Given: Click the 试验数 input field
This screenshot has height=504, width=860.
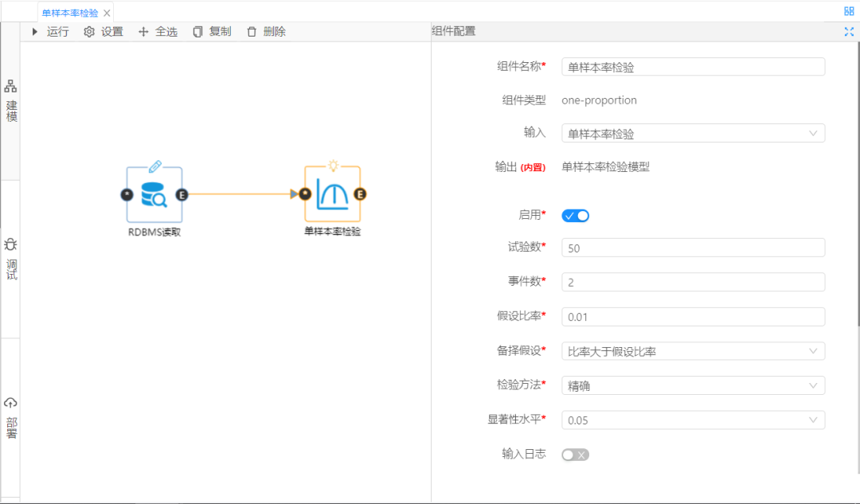Looking at the screenshot, I should pos(693,248).
